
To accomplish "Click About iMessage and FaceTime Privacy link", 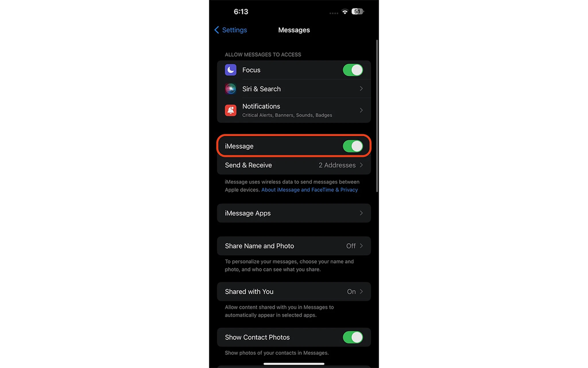I will click(x=310, y=189).
